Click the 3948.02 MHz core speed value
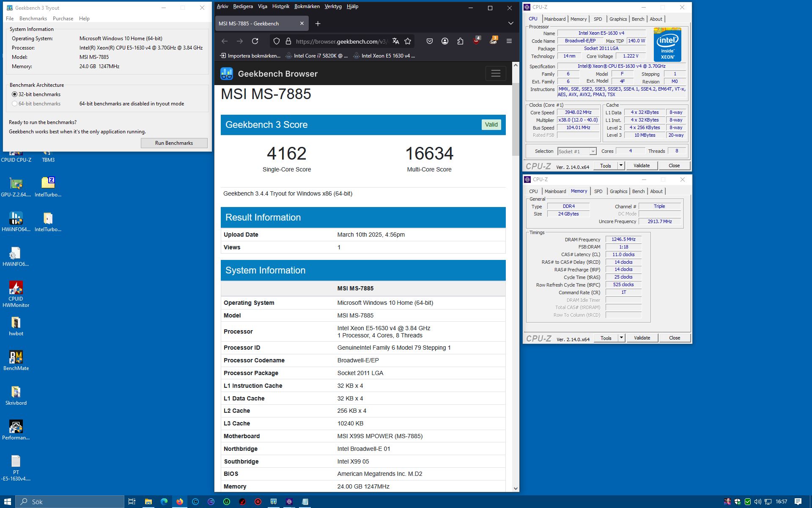Viewport: 812px width, 508px height. 578,112
